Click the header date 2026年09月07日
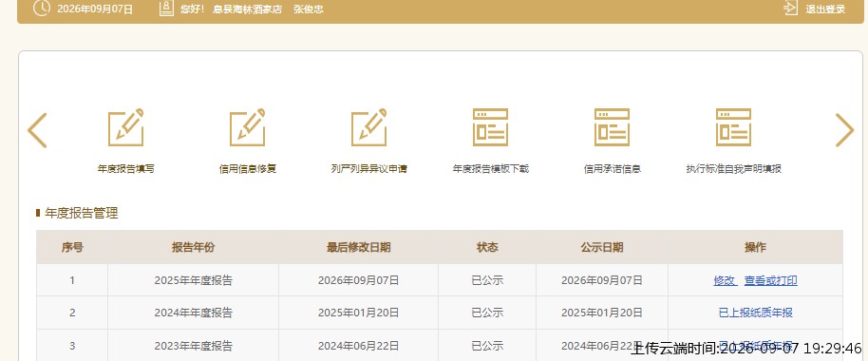 [95, 9]
